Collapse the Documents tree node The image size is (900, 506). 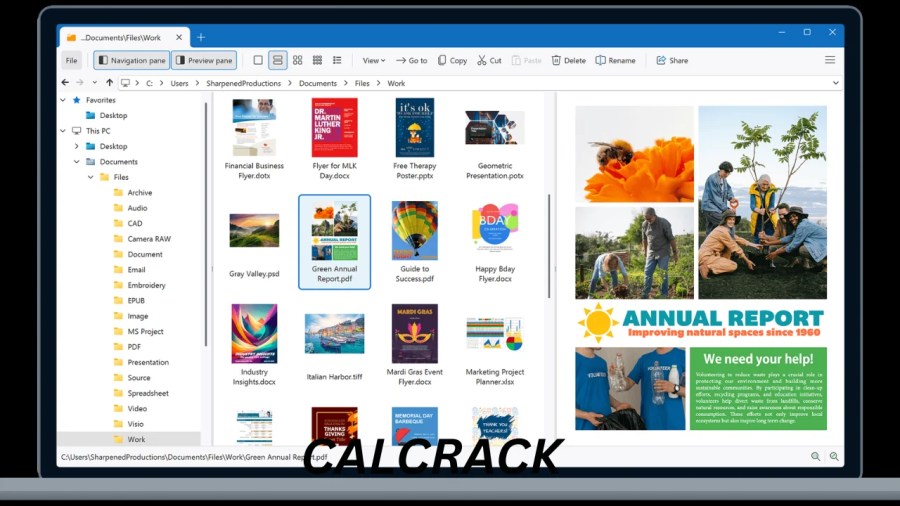[x=76, y=162]
